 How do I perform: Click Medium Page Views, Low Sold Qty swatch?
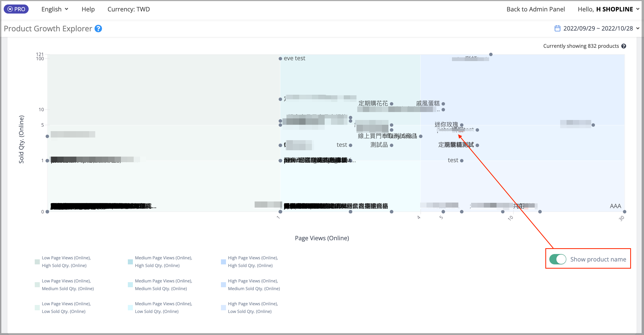click(130, 308)
